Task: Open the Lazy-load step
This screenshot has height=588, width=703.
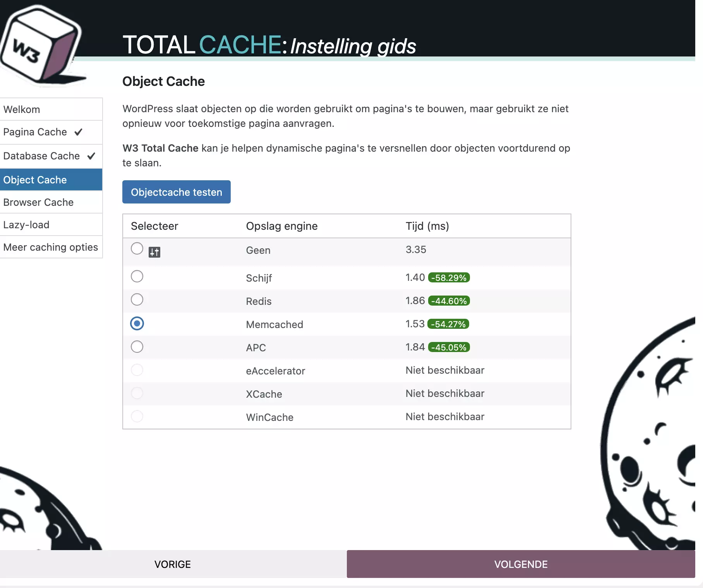Action: 51,225
